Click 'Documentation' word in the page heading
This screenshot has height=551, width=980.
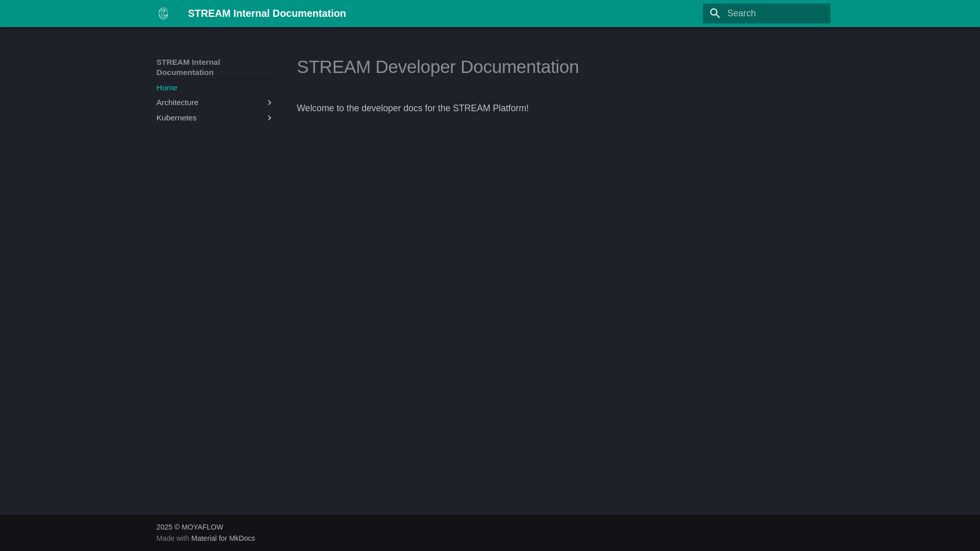[x=519, y=67]
